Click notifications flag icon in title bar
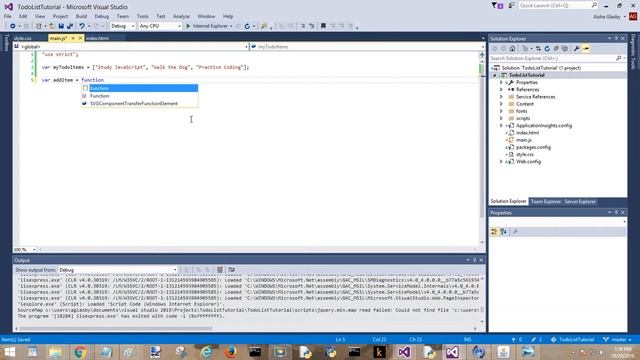This screenshot has width=640, height=360. click(x=497, y=5)
